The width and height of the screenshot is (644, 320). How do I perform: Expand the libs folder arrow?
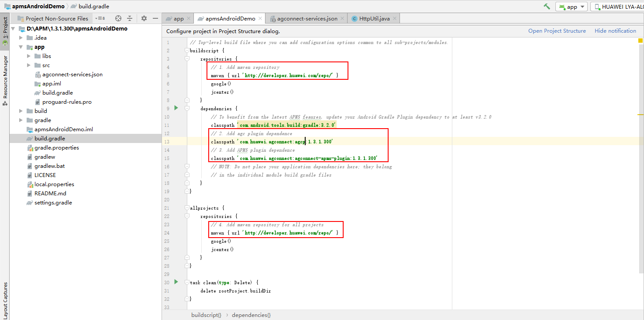tap(29, 56)
